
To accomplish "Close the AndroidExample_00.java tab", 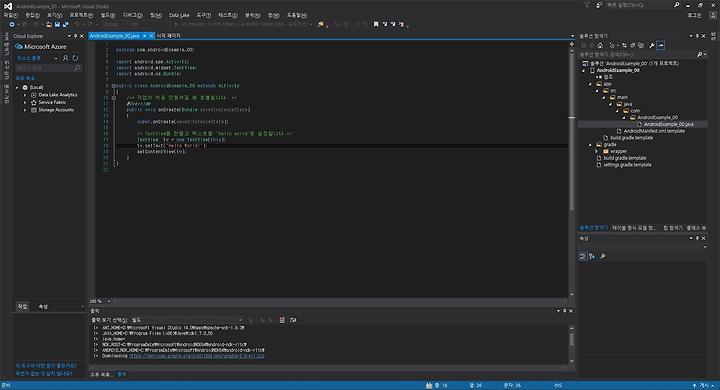I will [x=151, y=36].
